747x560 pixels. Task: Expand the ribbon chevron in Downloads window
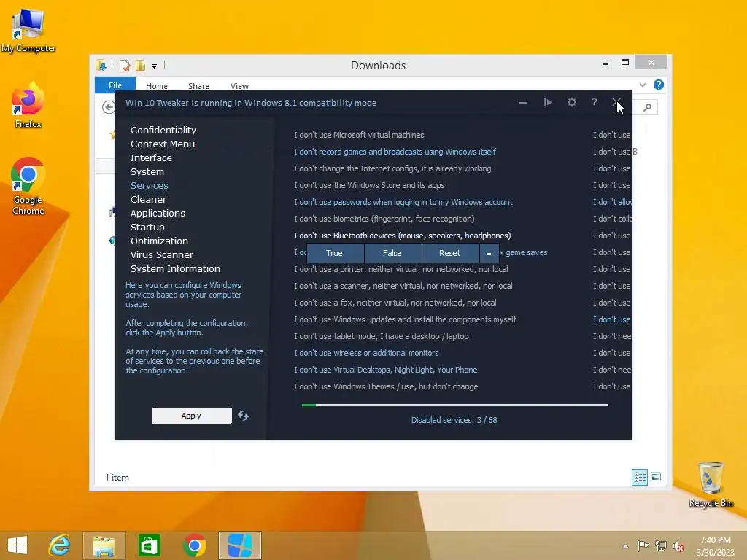(642, 85)
